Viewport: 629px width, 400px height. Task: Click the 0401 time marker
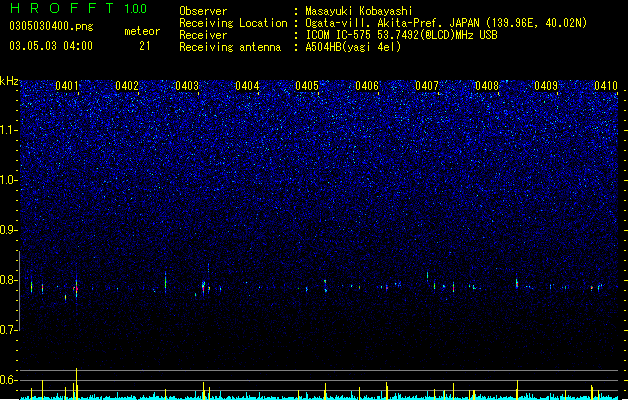click(x=67, y=86)
